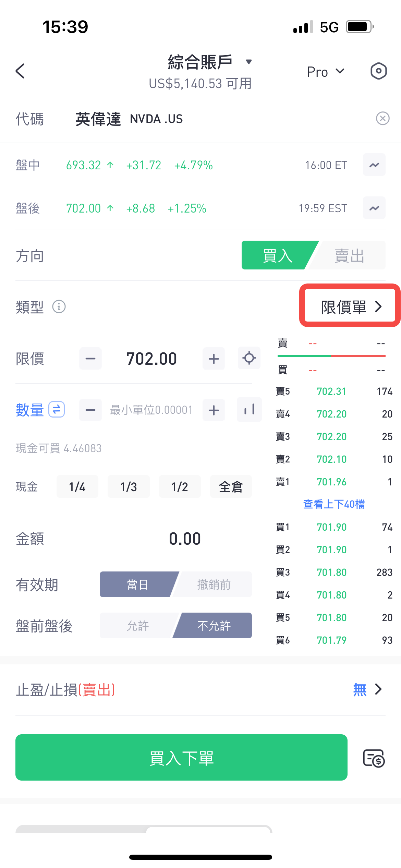Select ask 賣4 price 702.20
This screenshot has width=401, height=868.
[x=331, y=414]
